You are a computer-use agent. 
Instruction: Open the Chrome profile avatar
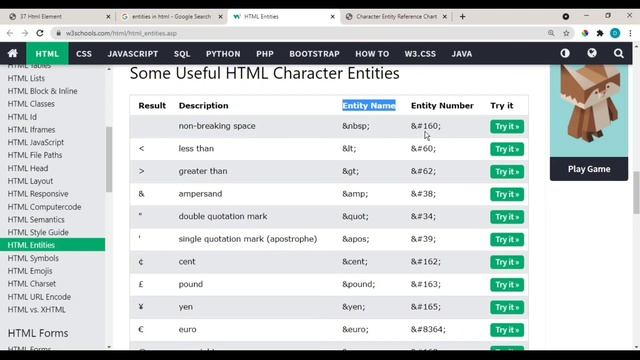click(615, 33)
